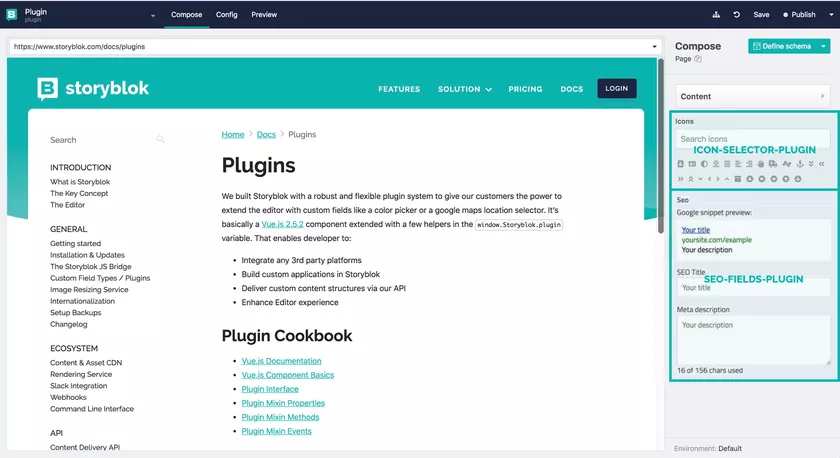
Task: Expand the Content section chevron
Action: click(x=822, y=96)
